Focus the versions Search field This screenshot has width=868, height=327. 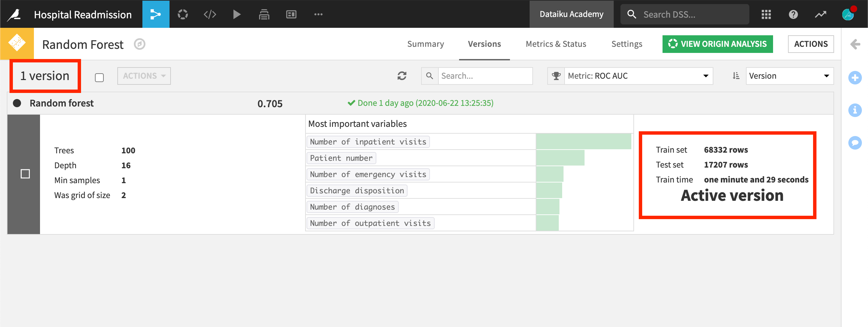(485, 76)
